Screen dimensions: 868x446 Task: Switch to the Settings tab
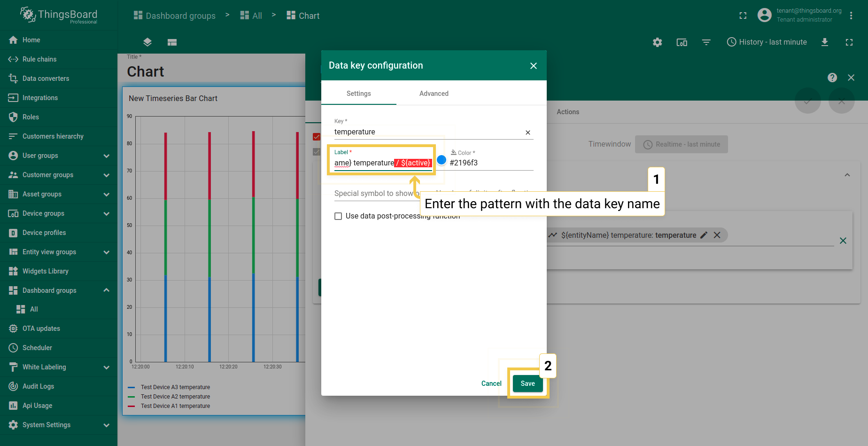359,94
